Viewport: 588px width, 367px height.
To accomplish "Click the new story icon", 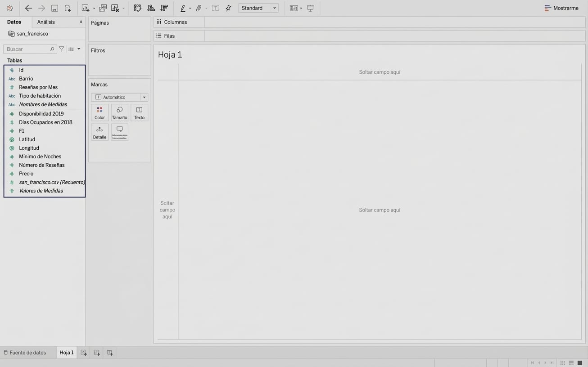I will click(x=109, y=353).
